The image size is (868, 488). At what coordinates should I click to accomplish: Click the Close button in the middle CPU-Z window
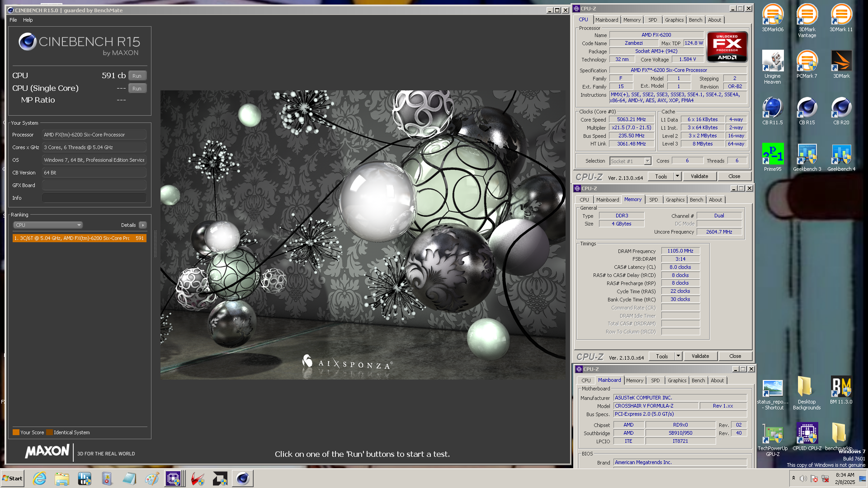click(x=735, y=356)
